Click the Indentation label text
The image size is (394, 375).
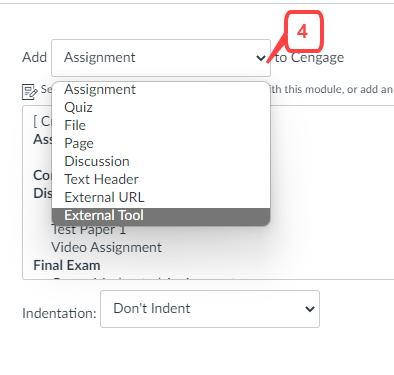59,313
